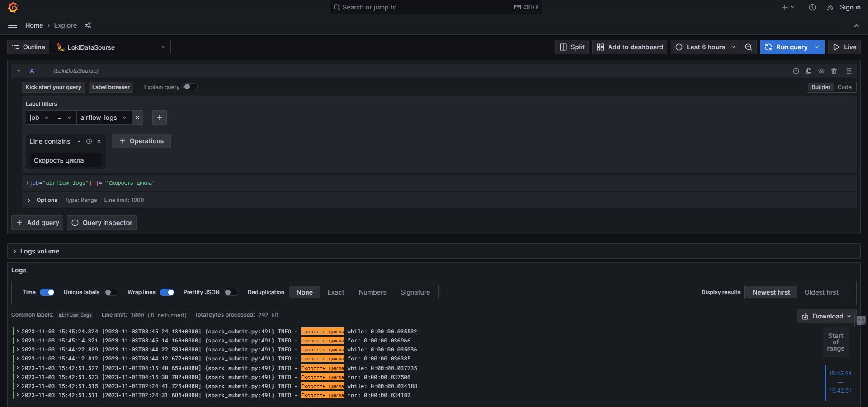868x407 pixels.
Task: Click the Grafana logo icon
Action: click(13, 7)
